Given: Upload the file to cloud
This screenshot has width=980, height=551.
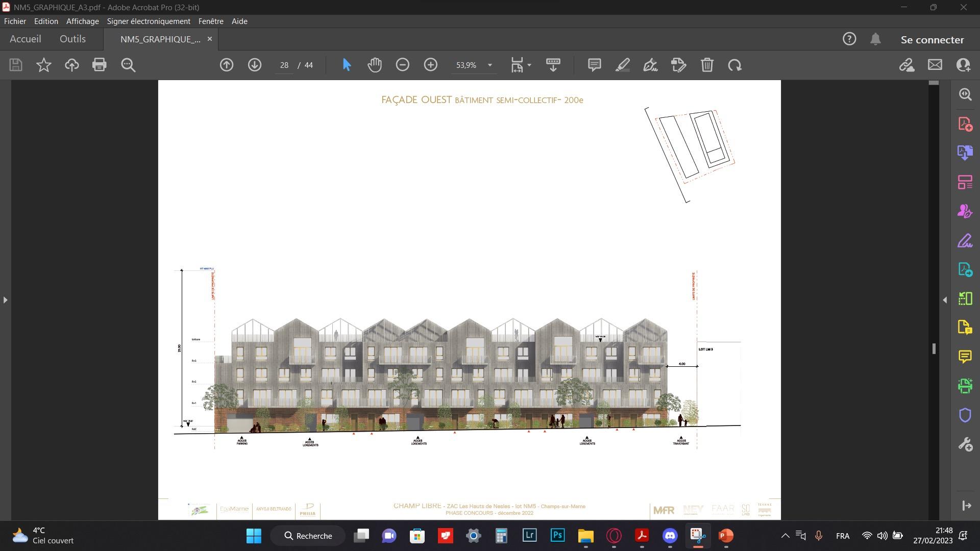Looking at the screenshot, I should coord(72,65).
